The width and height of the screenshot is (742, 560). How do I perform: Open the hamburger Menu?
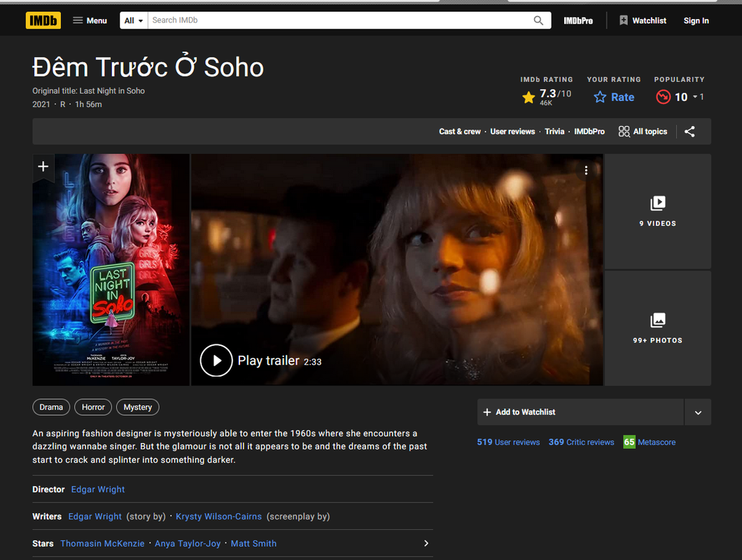[x=90, y=20]
